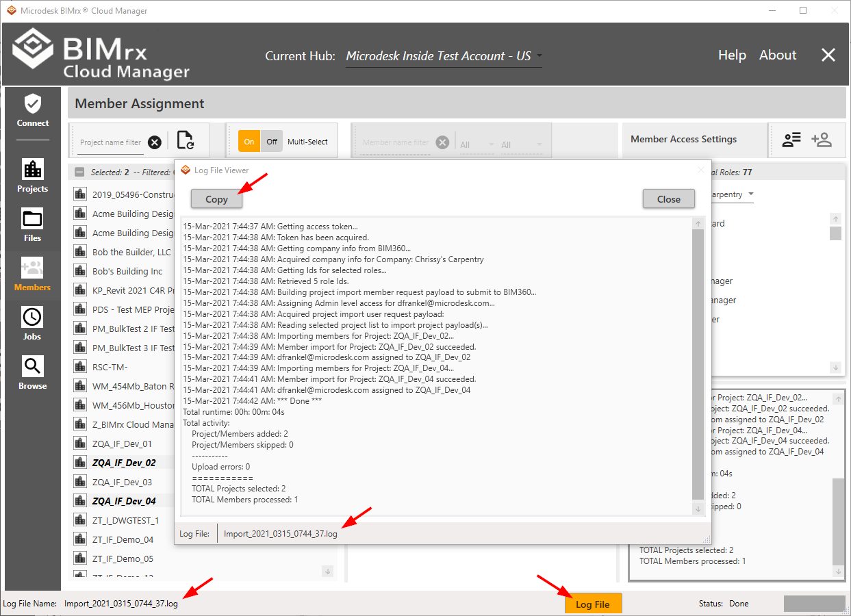
Task: Open the Browse section in the sidebar
Action: click(x=33, y=373)
